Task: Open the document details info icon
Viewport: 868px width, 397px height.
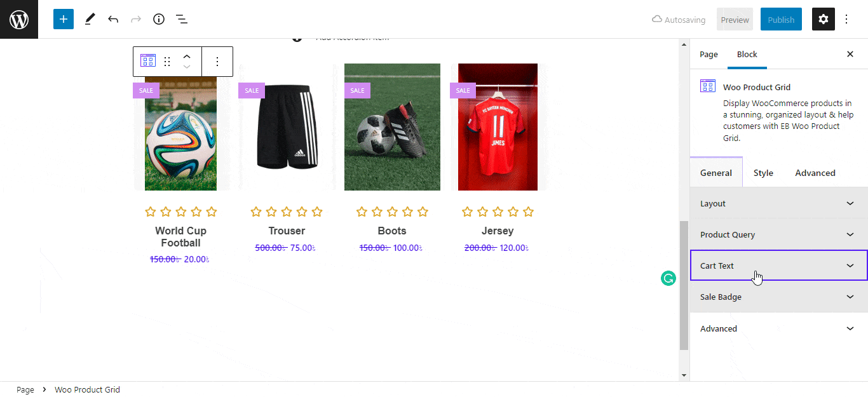Action: click(159, 19)
